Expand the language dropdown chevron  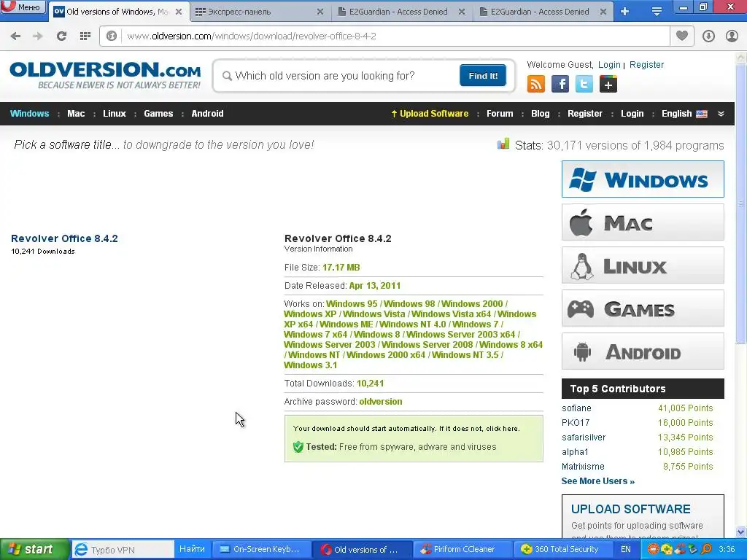[721, 114]
